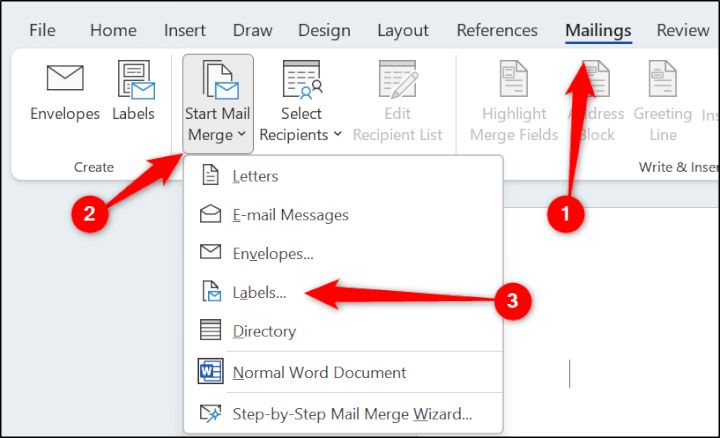The width and height of the screenshot is (720, 438).
Task: Click Edit Recipient List button
Action: point(398,103)
